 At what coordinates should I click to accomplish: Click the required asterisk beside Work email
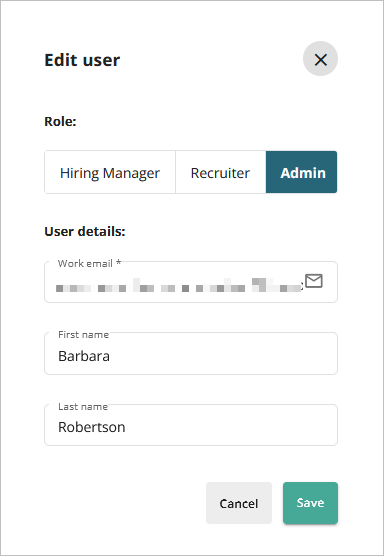(x=118, y=262)
